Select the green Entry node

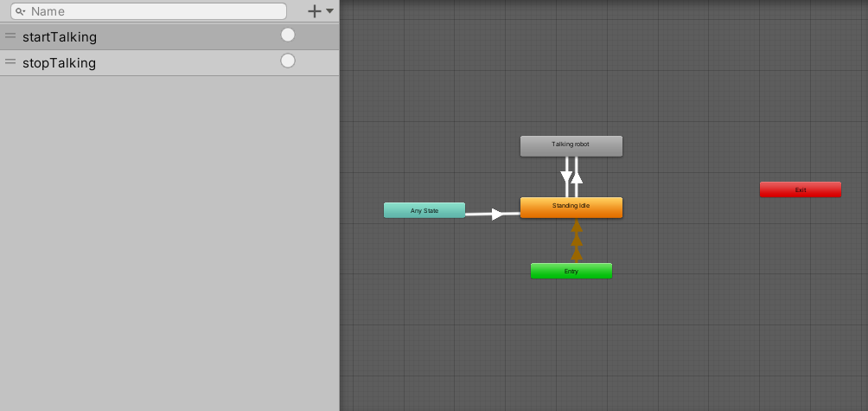point(571,271)
